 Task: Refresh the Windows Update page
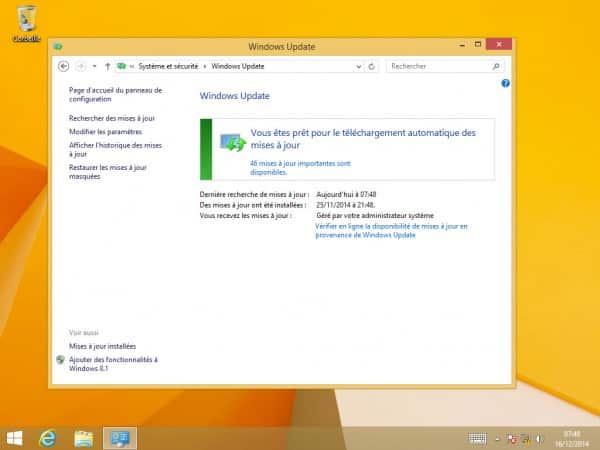372,66
